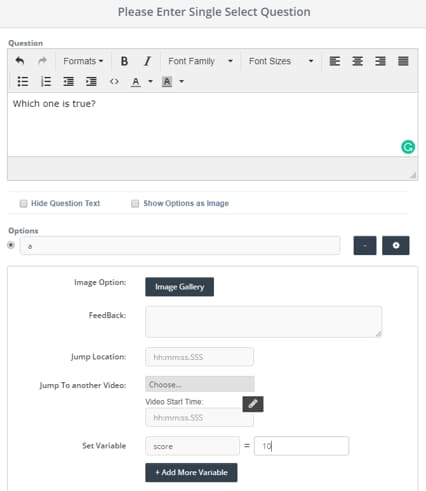Image resolution: width=426 pixels, height=491 pixels.
Task: Open the Formats dropdown
Action: click(83, 61)
